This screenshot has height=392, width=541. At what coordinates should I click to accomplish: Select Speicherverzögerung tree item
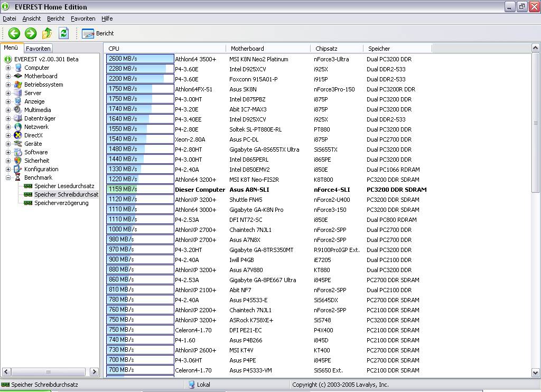[x=61, y=203]
